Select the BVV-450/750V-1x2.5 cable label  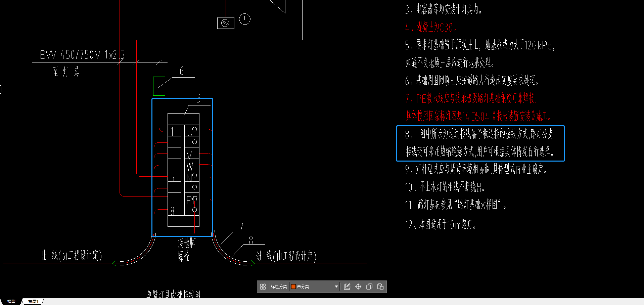[82, 55]
